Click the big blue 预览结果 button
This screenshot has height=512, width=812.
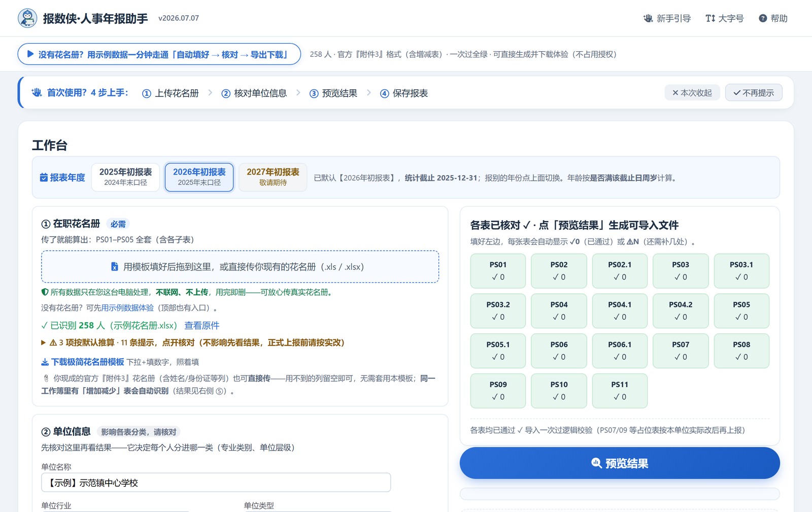(x=620, y=463)
